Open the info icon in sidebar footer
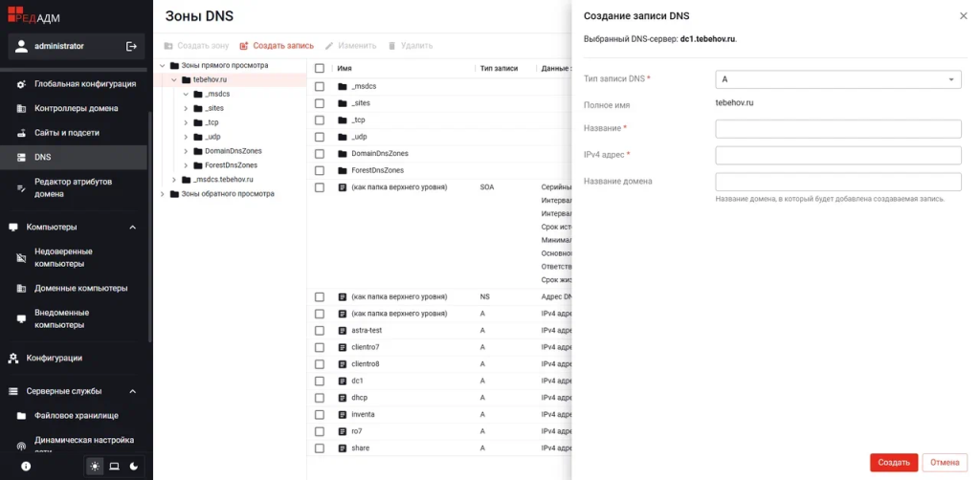 tap(26, 467)
